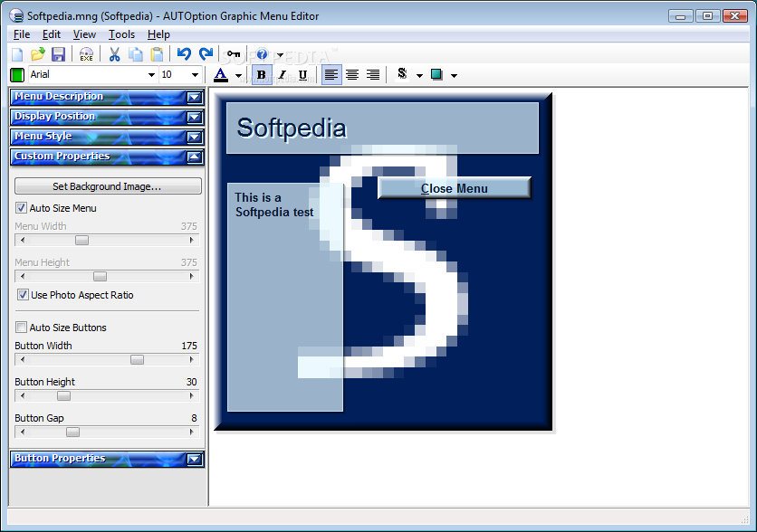757x532 pixels.
Task: Click the Menu Width slider thumb
Action: [82, 240]
